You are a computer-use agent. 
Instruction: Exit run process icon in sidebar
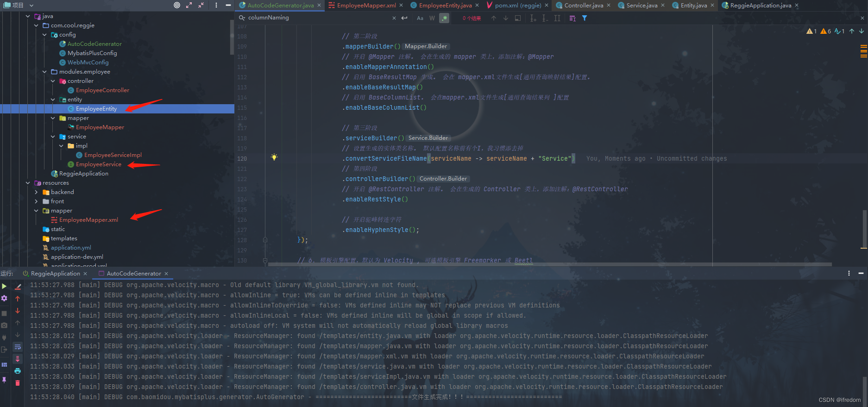(4, 350)
